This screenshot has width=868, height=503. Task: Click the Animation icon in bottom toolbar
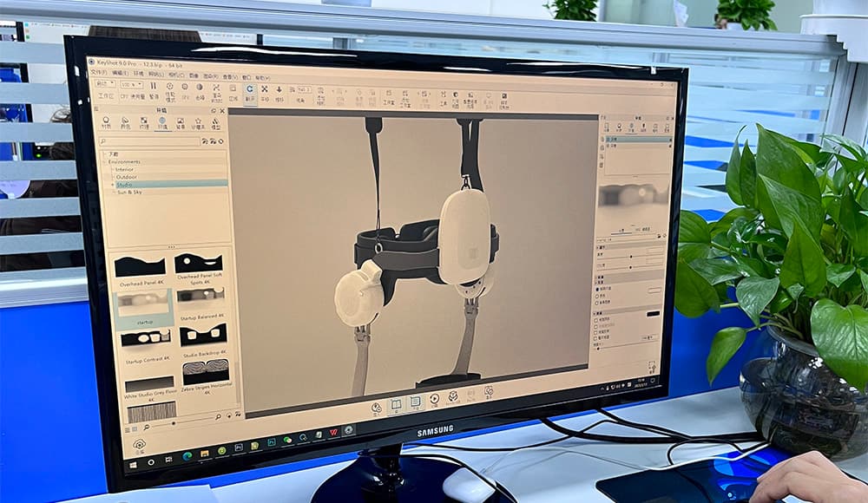(x=434, y=402)
